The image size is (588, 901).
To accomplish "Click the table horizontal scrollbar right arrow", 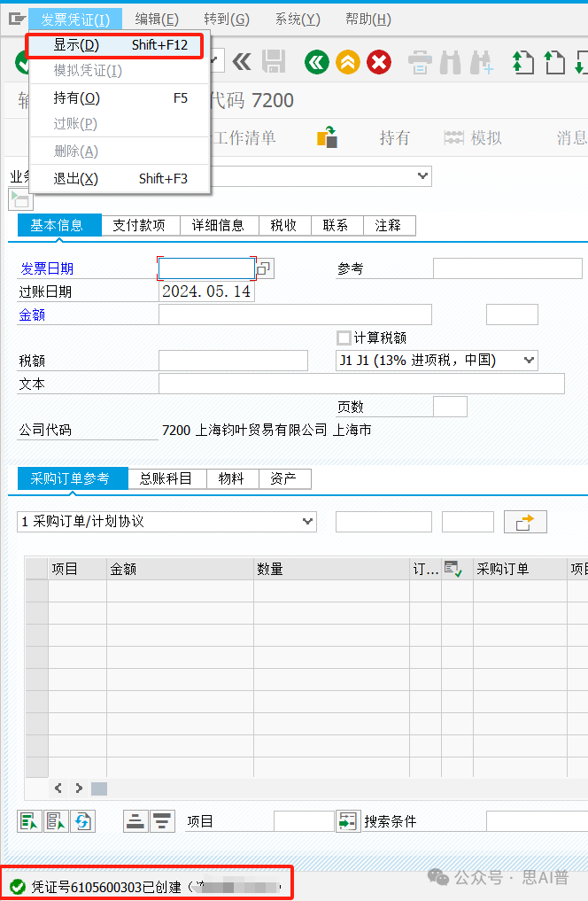I will point(79,788).
